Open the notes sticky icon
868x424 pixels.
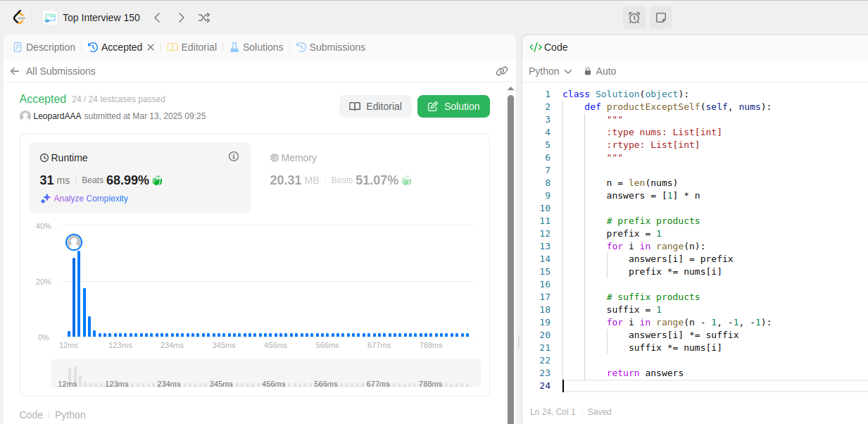click(661, 18)
